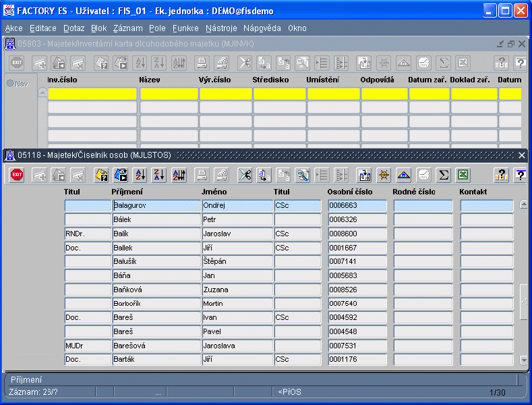
Task: Select the name Jaroslava
Action: tap(237, 346)
